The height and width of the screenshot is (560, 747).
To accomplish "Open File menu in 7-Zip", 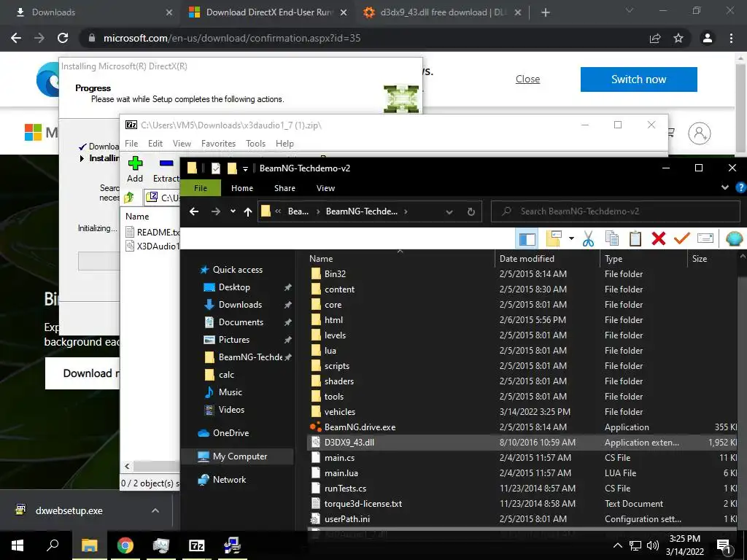I will pyautogui.click(x=131, y=144).
